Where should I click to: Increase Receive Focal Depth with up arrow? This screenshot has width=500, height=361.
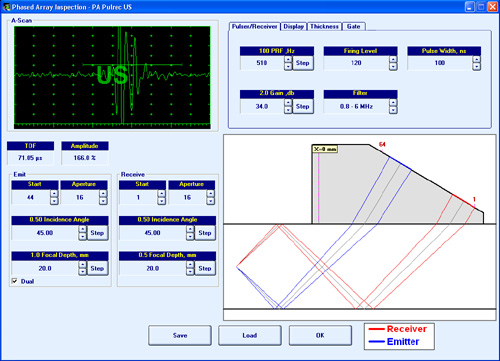pyautogui.click(x=190, y=264)
